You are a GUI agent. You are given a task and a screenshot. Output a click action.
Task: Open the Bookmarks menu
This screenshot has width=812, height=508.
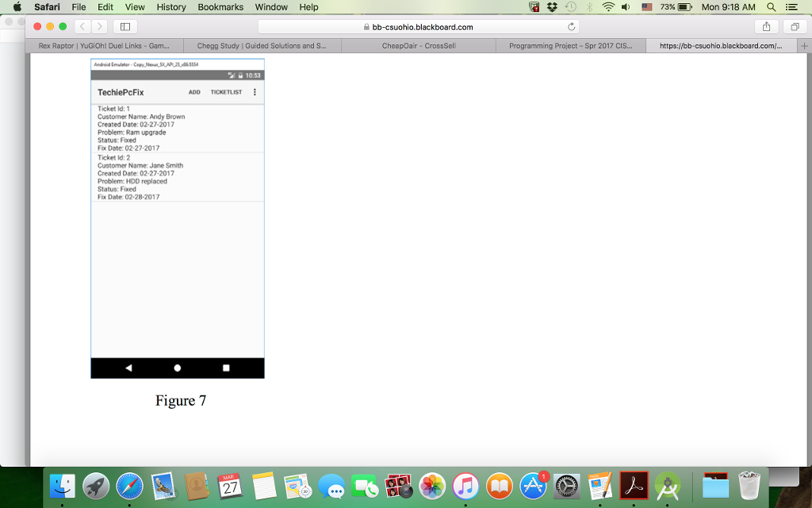point(220,6)
